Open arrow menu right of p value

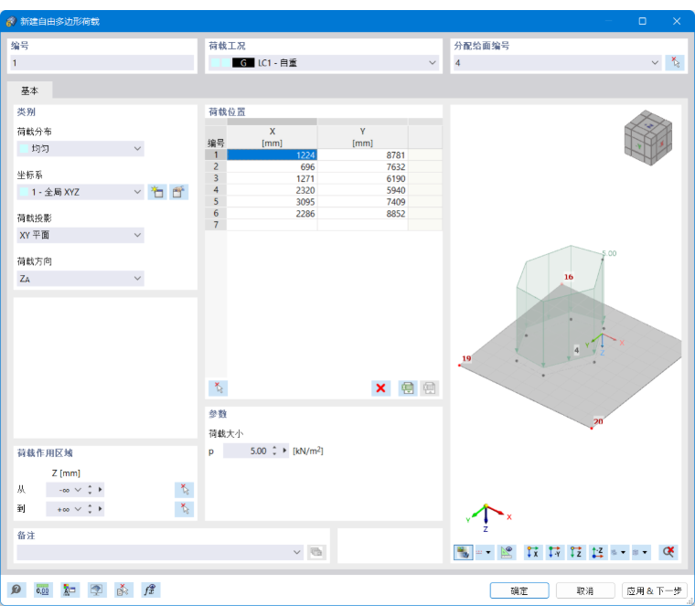click(x=284, y=451)
